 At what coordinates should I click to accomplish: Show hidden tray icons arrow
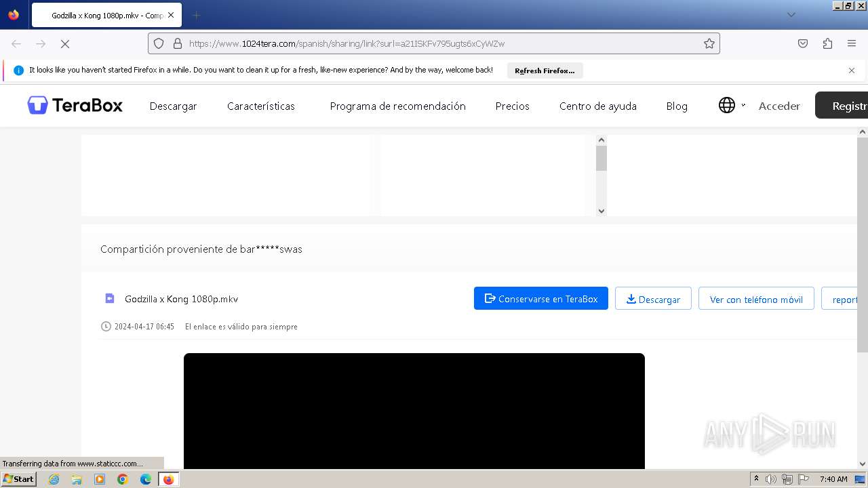(756, 479)
